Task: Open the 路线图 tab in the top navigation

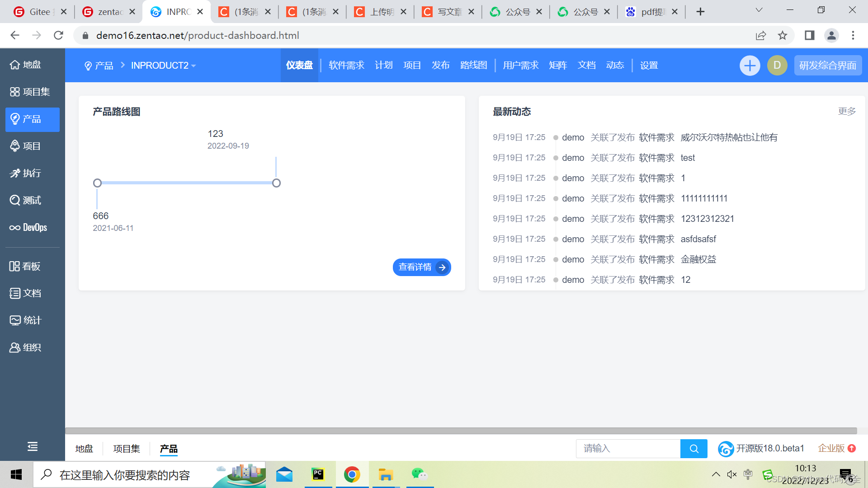Action: tap(473, 65)
